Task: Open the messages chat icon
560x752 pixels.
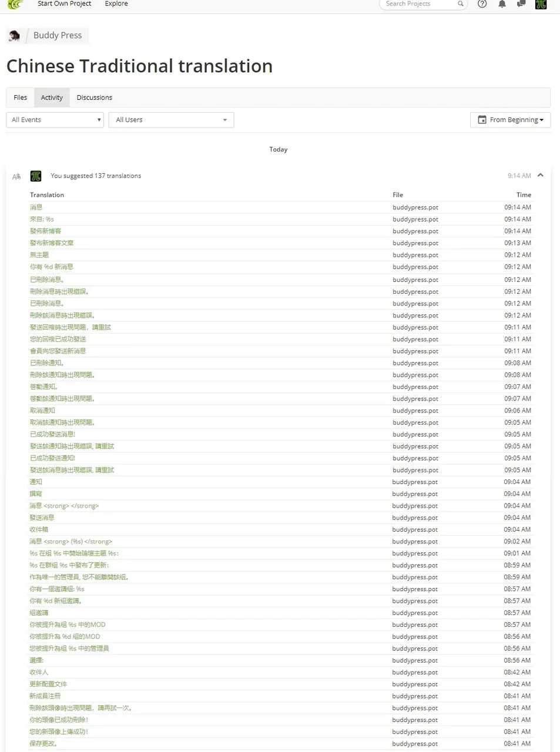Action: tap(521, 4)
